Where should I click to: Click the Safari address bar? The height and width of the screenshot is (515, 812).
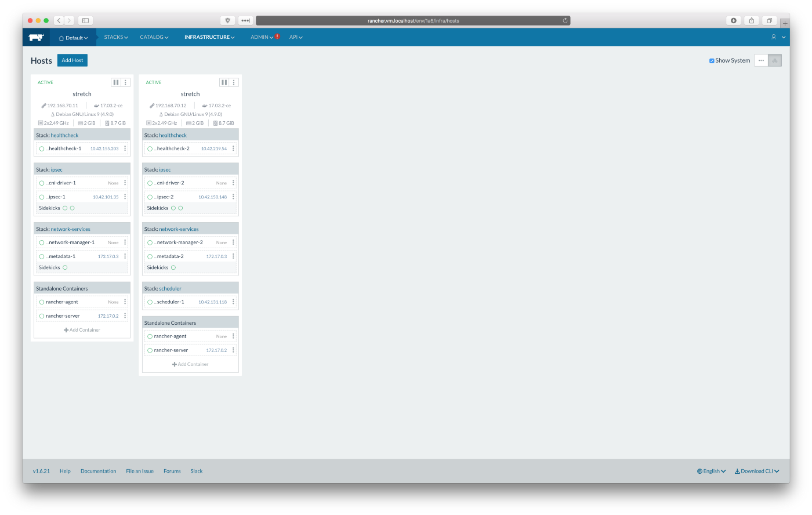click(x=413, y=20)
